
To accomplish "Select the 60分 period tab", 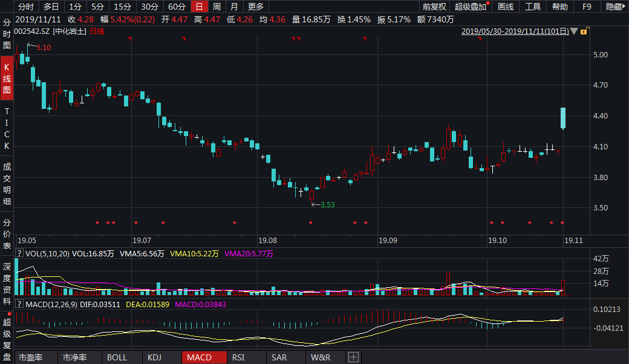I will [x=177, y=7].
